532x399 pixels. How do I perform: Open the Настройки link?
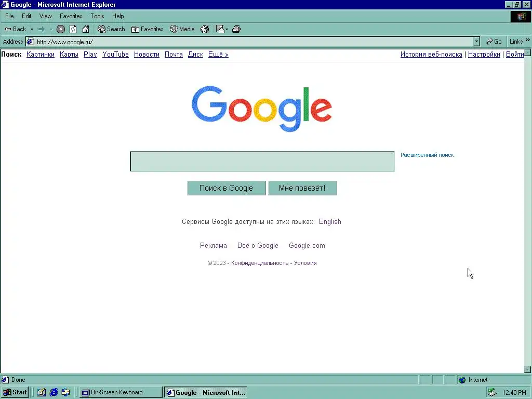click(x=484, y=54)
